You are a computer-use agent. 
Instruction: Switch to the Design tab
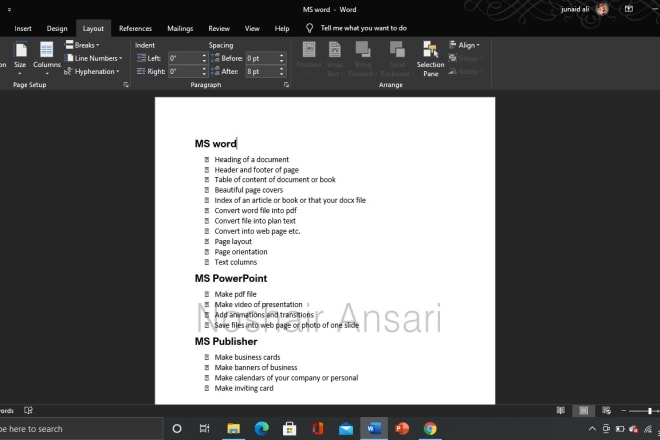point(57,28)
